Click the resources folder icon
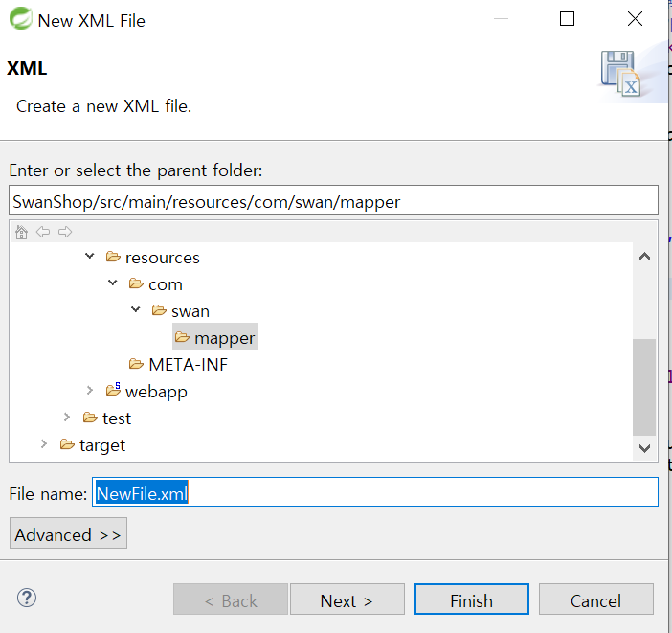672x633 pixels. [x=113, y=257]
